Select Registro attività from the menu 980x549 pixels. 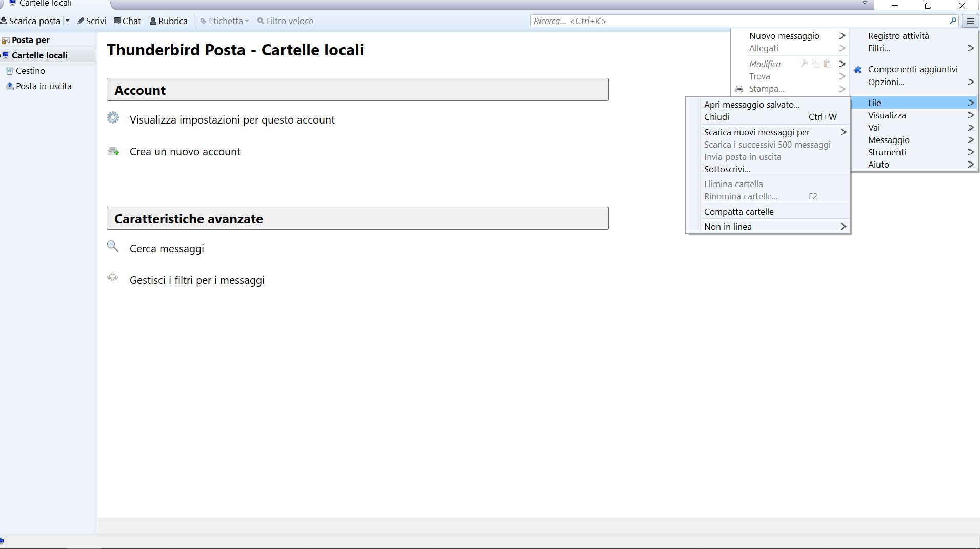(898, 36)
